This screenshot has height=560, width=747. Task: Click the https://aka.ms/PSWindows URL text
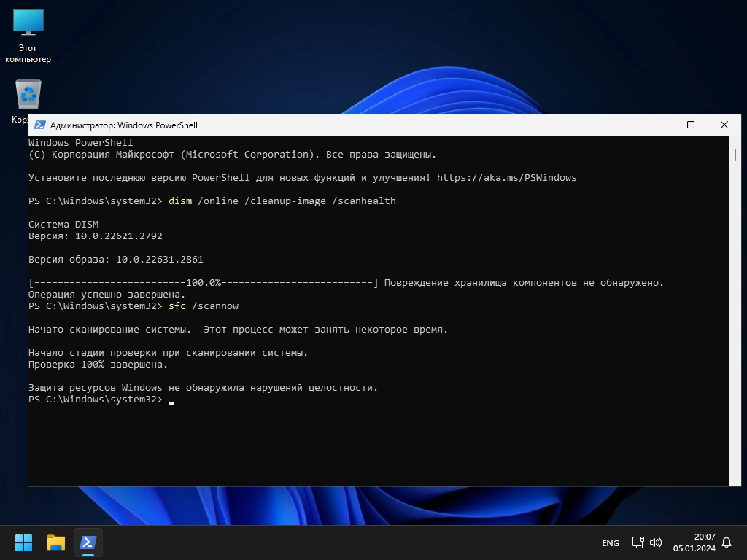tap(506, 178)
